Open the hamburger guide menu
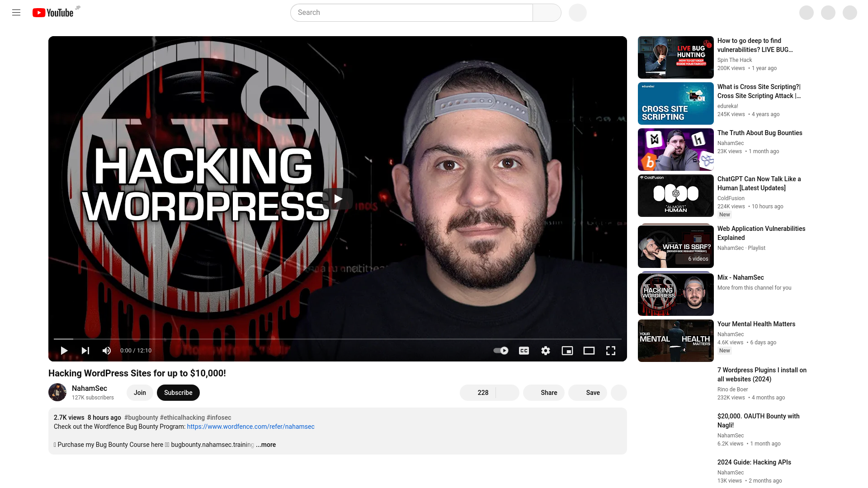The height and width of the screenshot is (488, 868). coord(16,13)
